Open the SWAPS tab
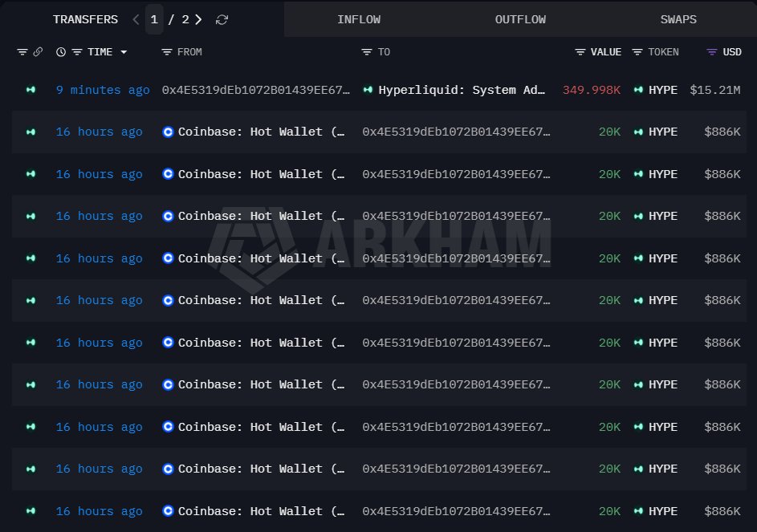Screen dimensions: 757x532 click(x=678, y=19)
